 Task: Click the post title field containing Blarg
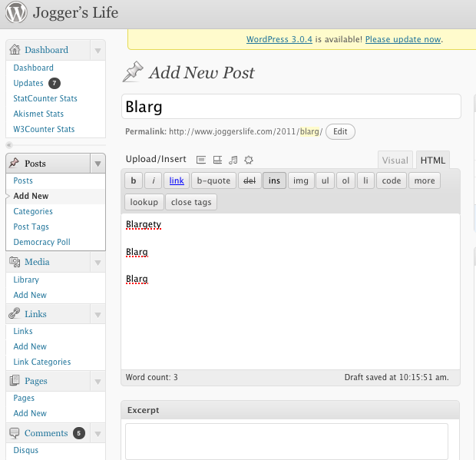(291, 107)
